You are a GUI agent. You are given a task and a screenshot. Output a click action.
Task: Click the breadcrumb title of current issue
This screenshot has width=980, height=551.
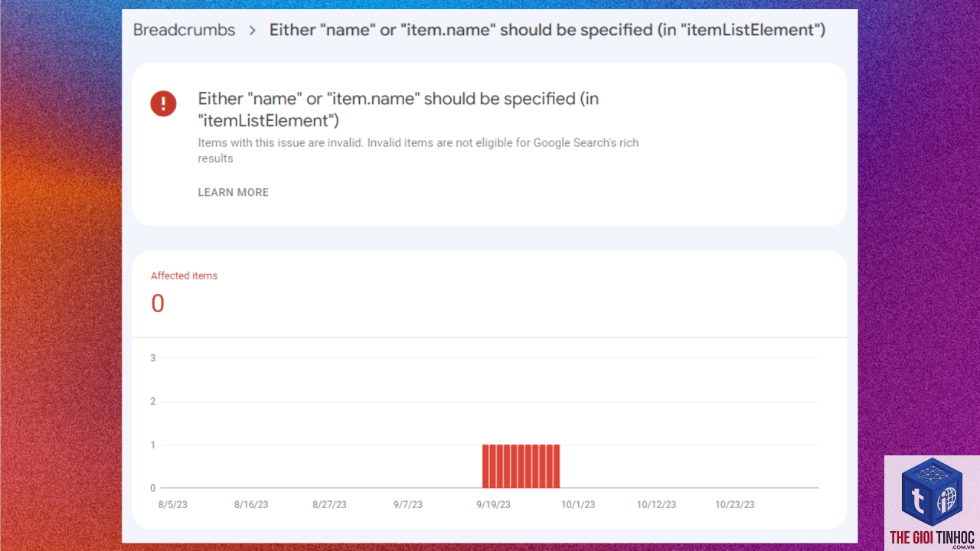547,31
